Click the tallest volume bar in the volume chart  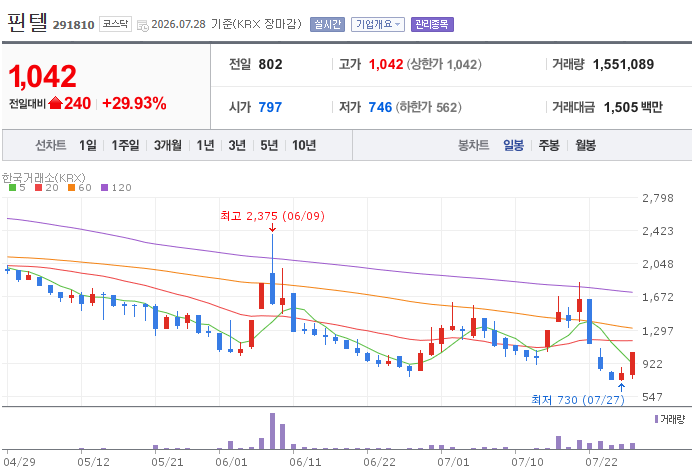[x=272, y=431]
